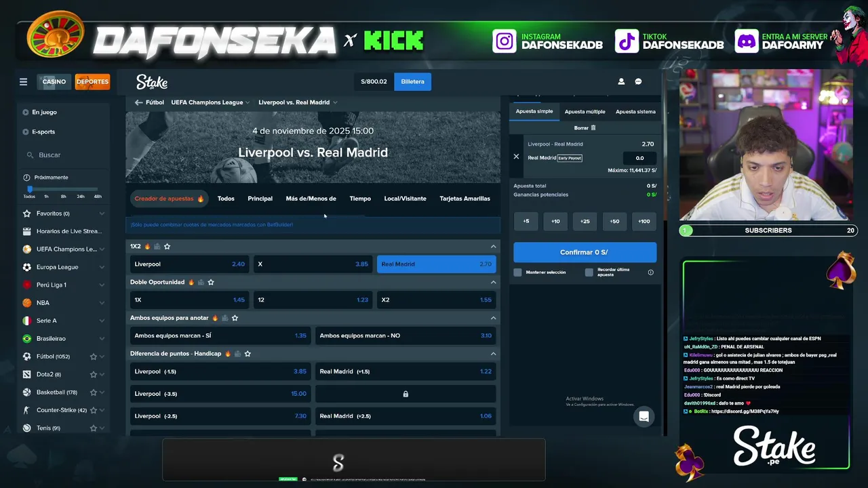Screen dimensions: 868x488
Task: Click trash icon next to Borrar
Action: click(593, 127)
